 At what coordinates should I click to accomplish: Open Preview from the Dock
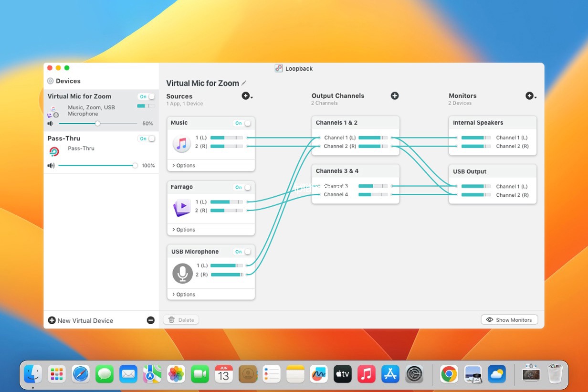coord(473,374)
